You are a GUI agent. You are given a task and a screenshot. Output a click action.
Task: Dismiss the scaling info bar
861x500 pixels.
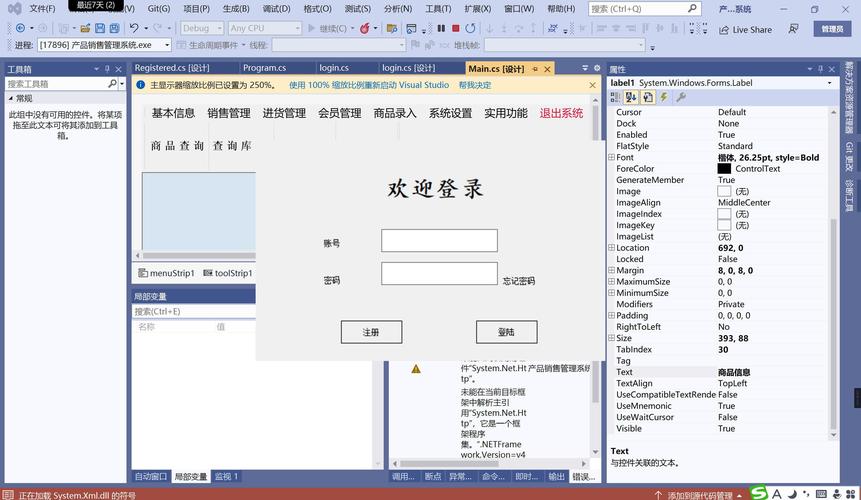(x=592, y=85)
